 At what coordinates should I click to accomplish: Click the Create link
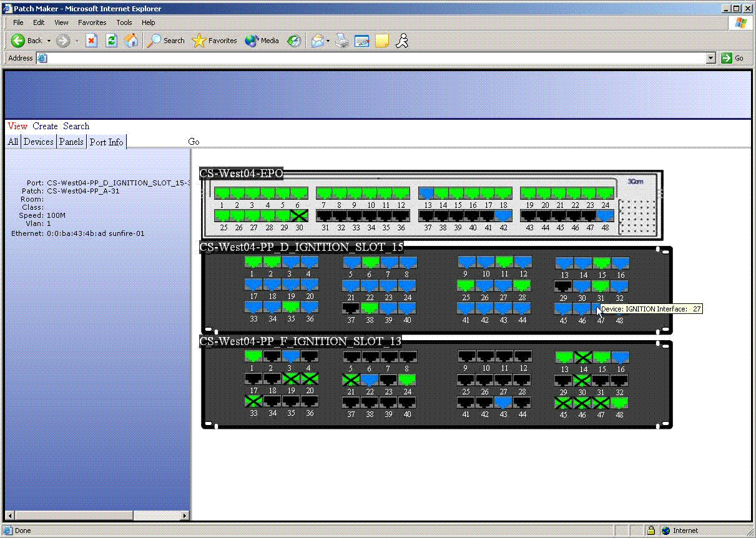click(x=45, y=126)
